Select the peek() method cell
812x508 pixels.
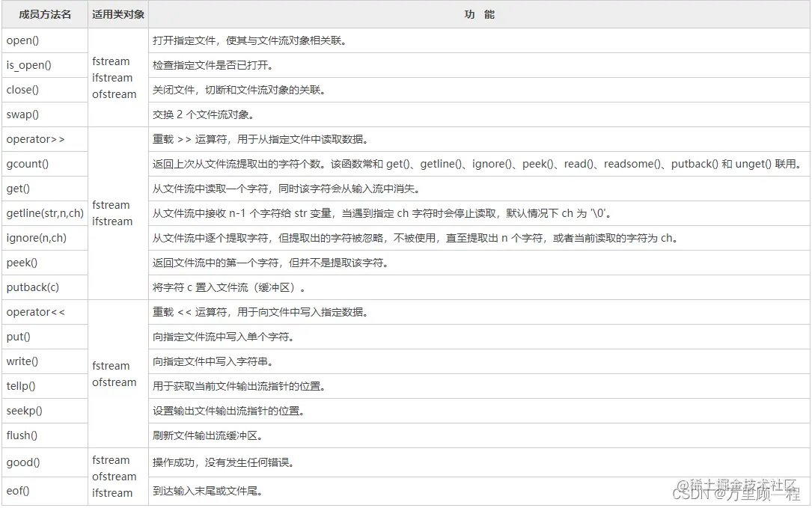[45, 263]
